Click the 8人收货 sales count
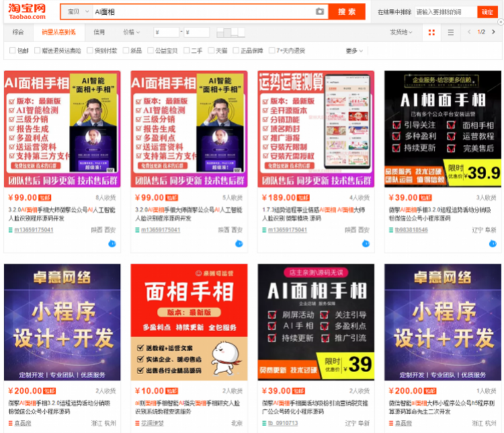The width and height of the screenshot is (504, 433). click(106, 198)
